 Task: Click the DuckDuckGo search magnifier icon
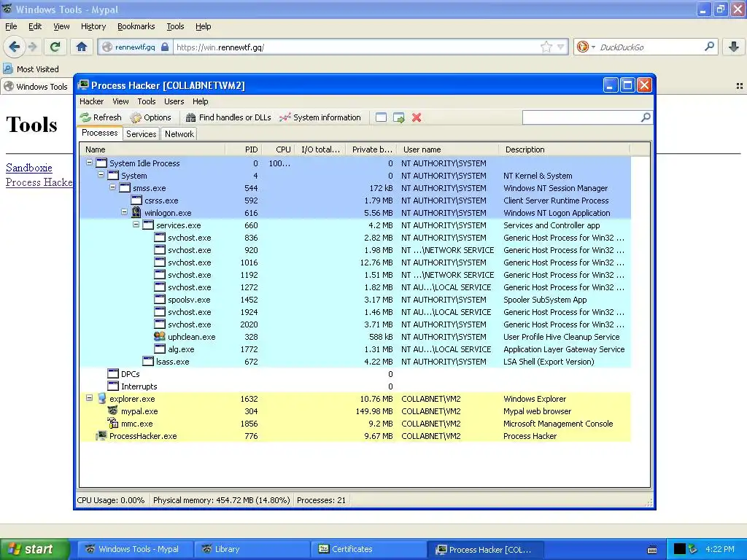pyautogui.click(x=709, y=47)
